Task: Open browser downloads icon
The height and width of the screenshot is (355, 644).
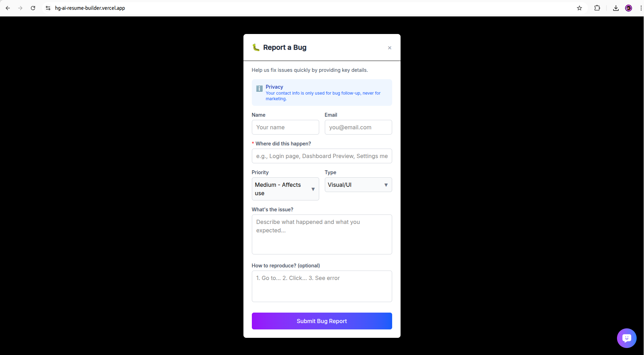Action: (616, 8)
